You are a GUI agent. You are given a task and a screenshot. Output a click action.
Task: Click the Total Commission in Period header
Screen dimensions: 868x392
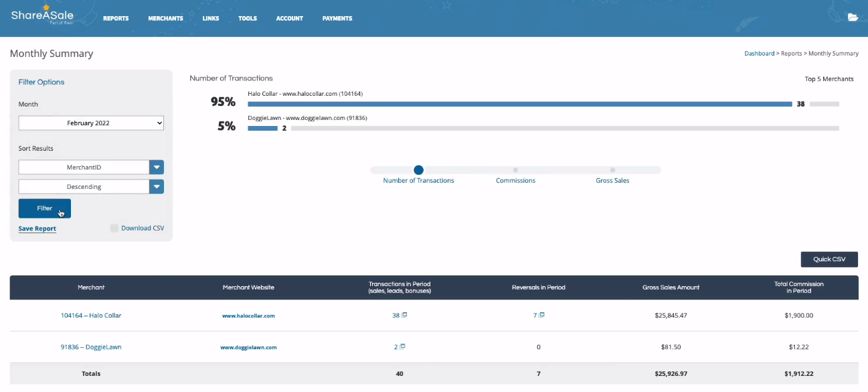[x=799, y=287]
